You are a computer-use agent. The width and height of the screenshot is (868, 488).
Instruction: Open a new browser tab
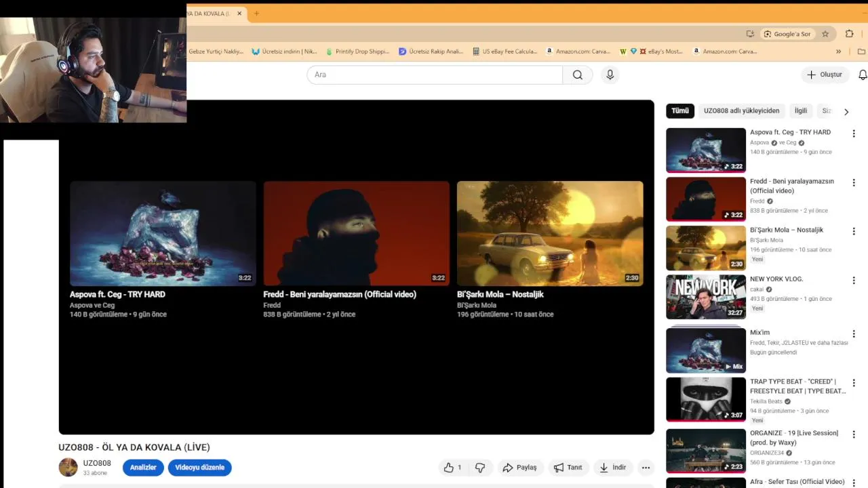(x=256, y=14)
